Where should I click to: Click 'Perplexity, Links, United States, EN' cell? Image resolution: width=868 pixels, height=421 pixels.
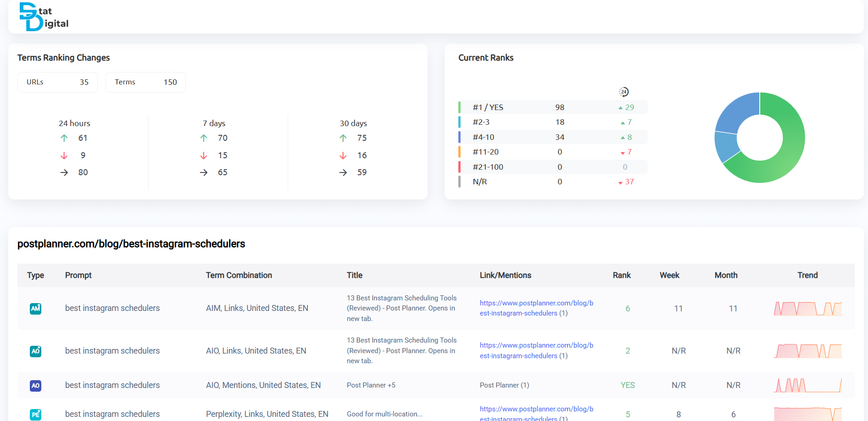pos(267,414)
